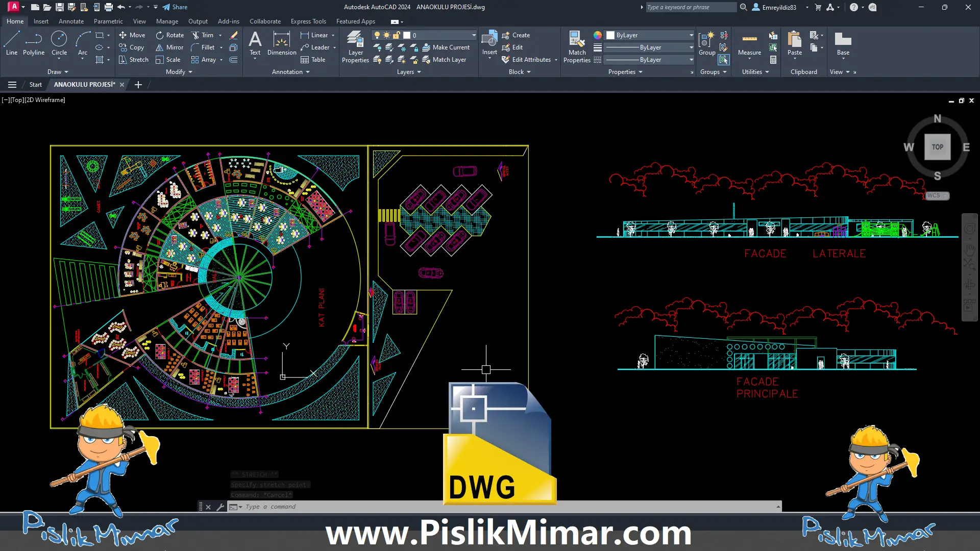Open the object color ByLayer dropdown

click(691, 35)
